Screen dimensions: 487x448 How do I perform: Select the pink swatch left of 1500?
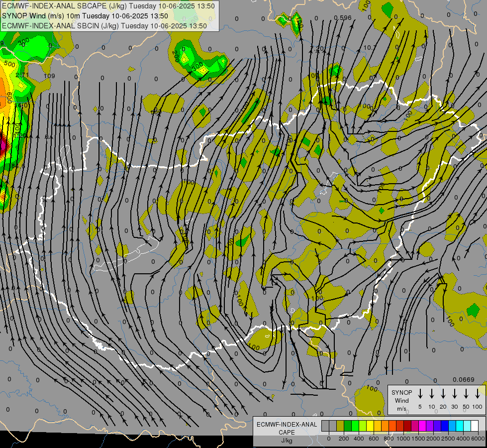(415, 426)
